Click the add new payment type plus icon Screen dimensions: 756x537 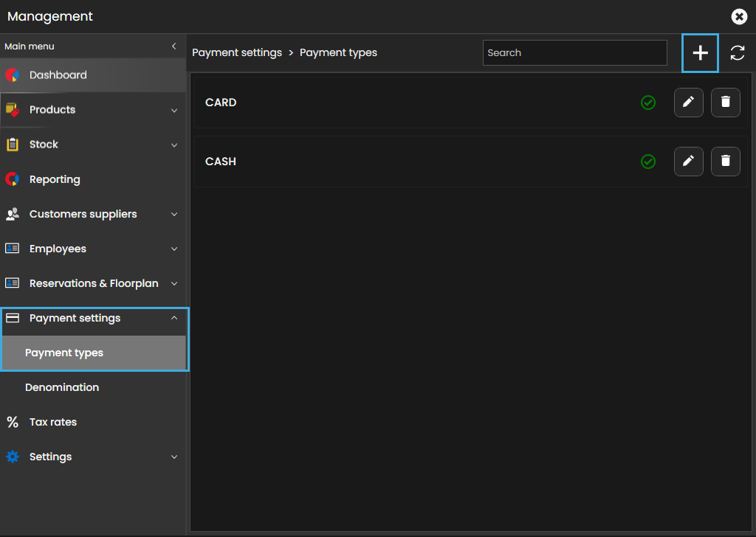[700, 53]
